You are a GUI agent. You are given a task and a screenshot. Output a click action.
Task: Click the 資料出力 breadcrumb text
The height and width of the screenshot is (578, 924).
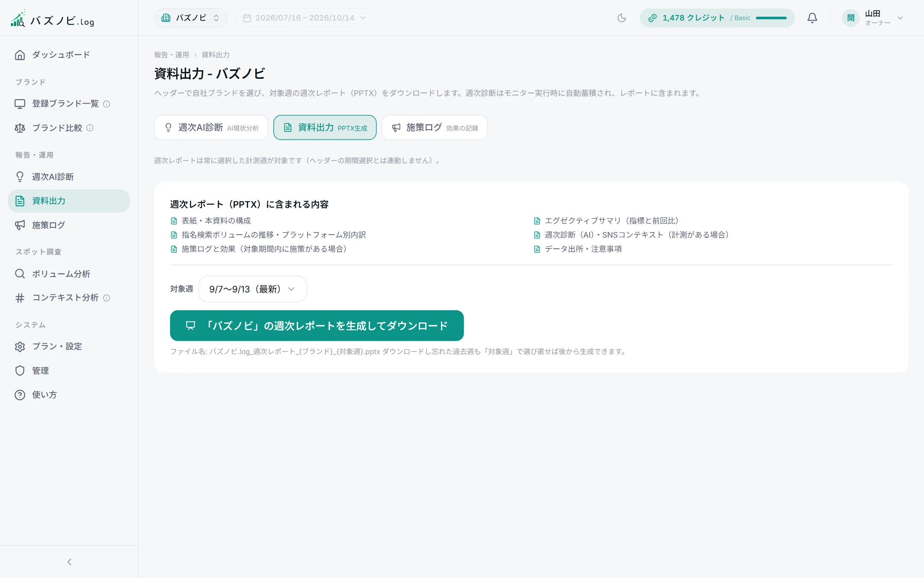[216, 55]
